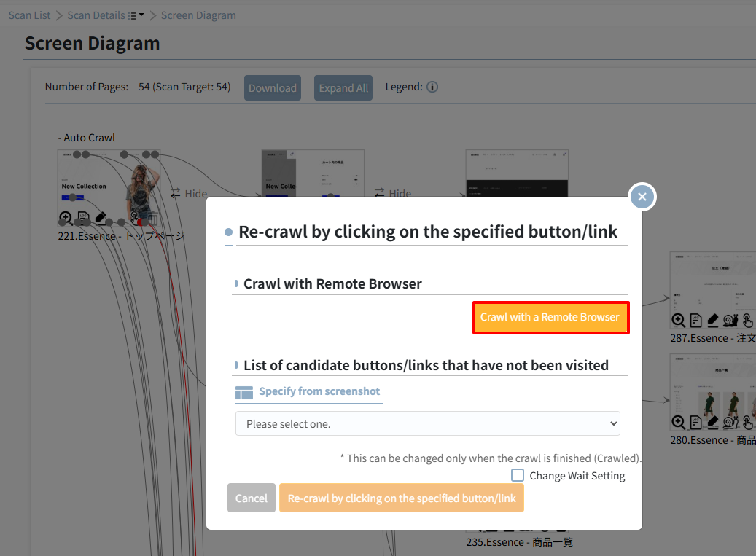Click Expand All button
The height and width of the screenshot is (556, 756).
point(343,87)
